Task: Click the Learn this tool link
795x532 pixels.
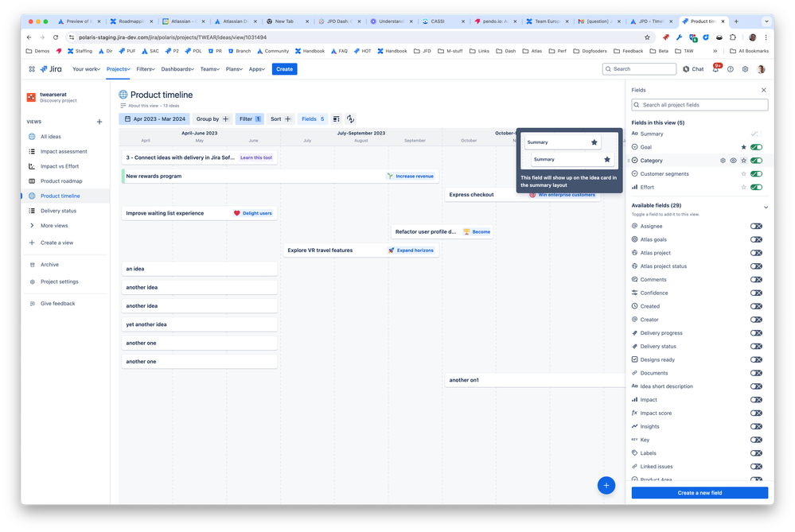Action: click(256, 157)
